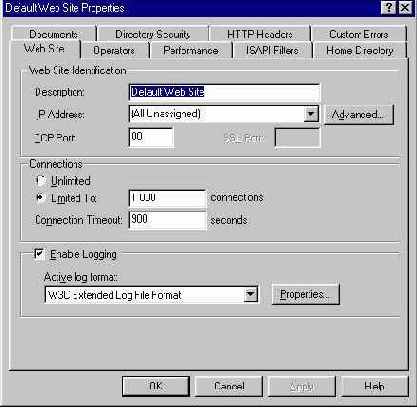Click the Description text field

224,92
